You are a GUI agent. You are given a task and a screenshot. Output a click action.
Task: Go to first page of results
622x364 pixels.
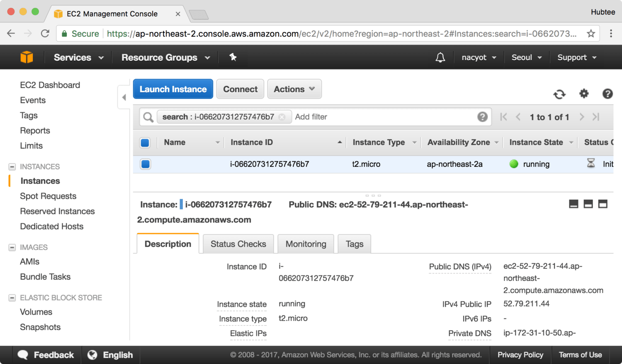coord(503,117)
